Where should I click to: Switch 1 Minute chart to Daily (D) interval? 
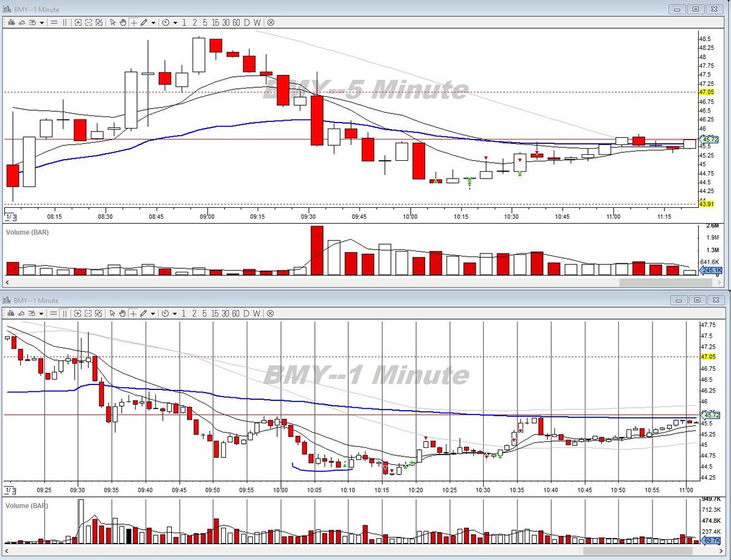tap(247, 313)
